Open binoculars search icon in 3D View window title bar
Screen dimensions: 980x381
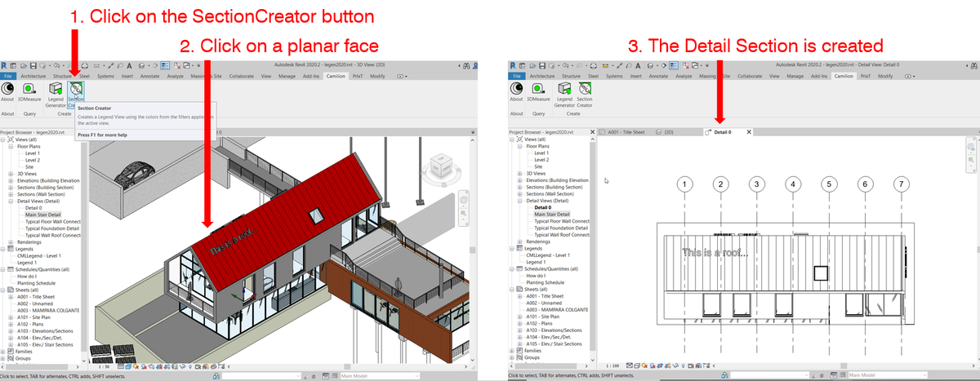(466, 66)
